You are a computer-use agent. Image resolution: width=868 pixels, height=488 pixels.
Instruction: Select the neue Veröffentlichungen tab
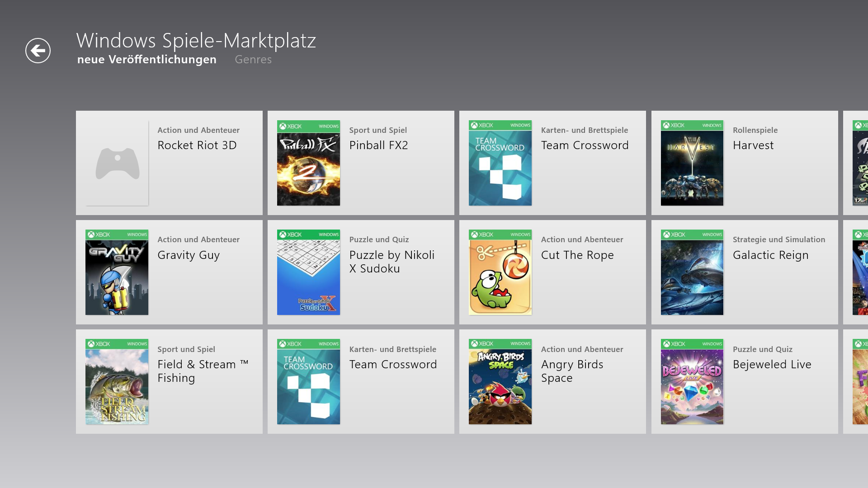[x=147, y=60]
